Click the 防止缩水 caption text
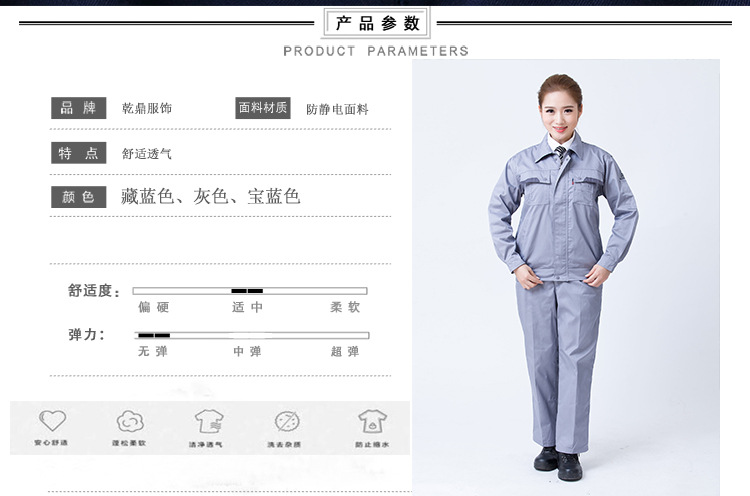This screenshot has width=750, height=496. (372, 444)
